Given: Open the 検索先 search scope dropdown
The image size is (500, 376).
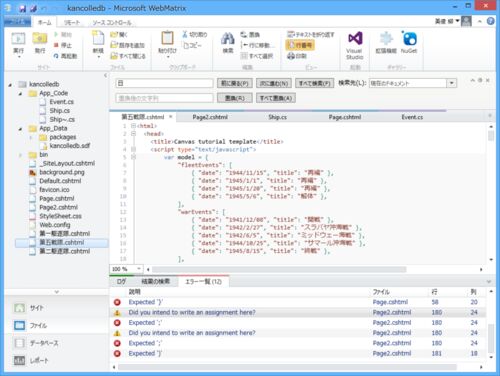Looking at the screenshot, I should (x=451, y=83).
